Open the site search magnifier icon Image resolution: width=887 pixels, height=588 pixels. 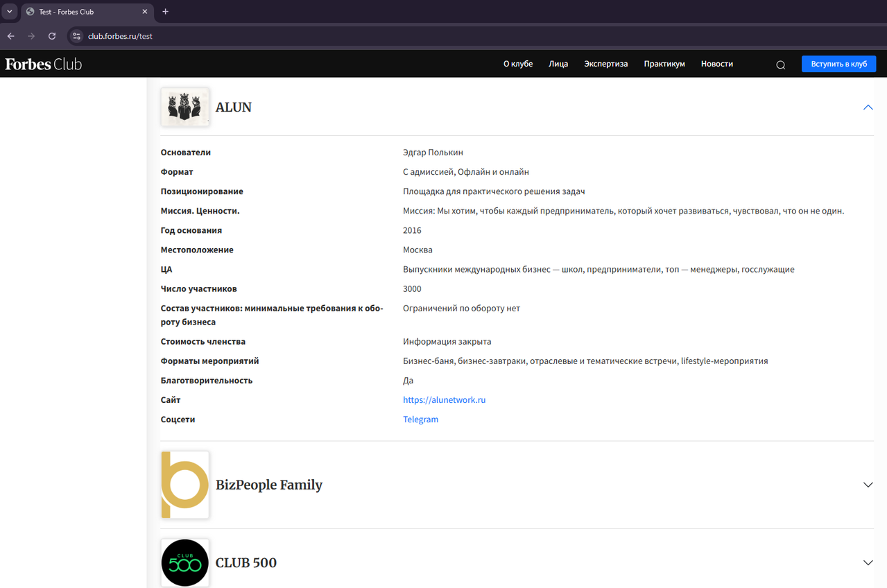coord(780,64)
